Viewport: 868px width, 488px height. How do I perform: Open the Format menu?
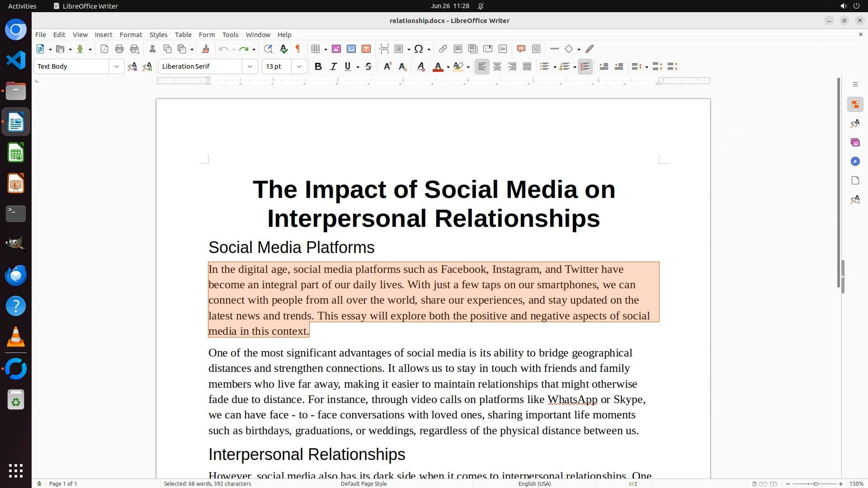coord(131,35)
